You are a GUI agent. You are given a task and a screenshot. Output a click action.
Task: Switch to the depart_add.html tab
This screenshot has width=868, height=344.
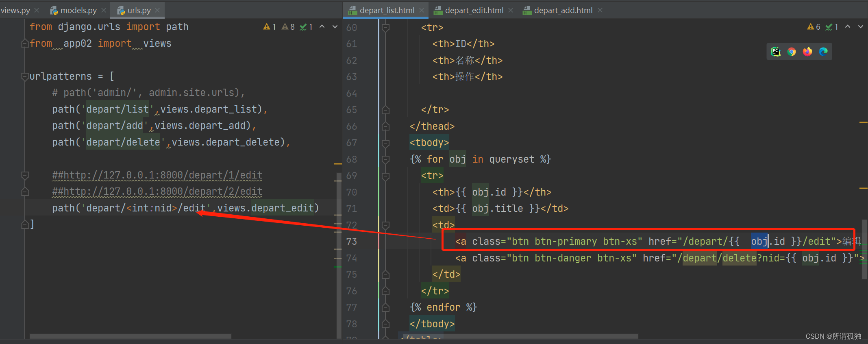pos(563,10)
